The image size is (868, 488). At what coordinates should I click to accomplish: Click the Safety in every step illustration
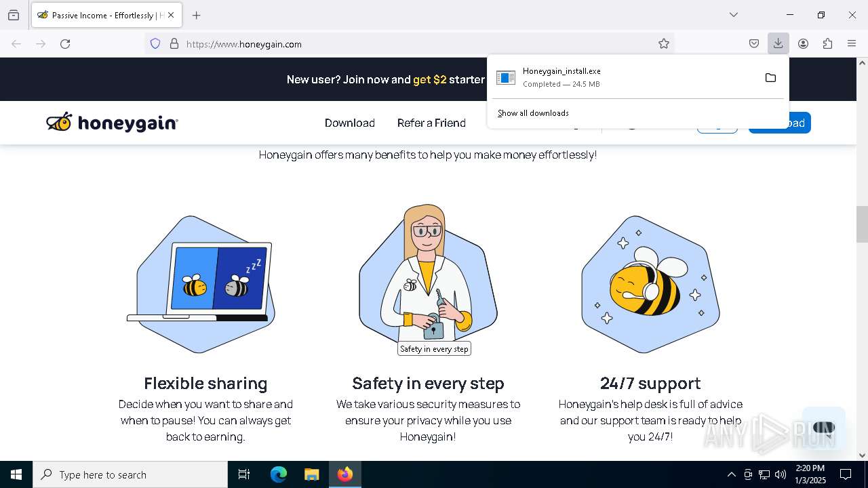pyautogui.click(x=428, y=274)
